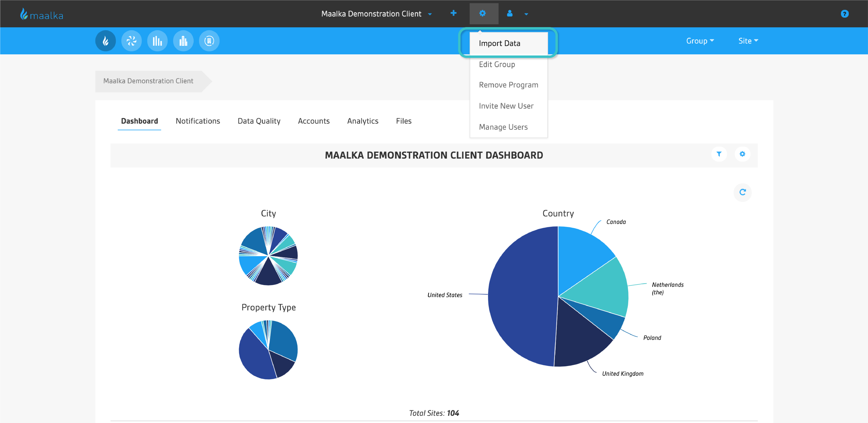Click the maalka logo
The image size is (868, 423).
point(42,14)
